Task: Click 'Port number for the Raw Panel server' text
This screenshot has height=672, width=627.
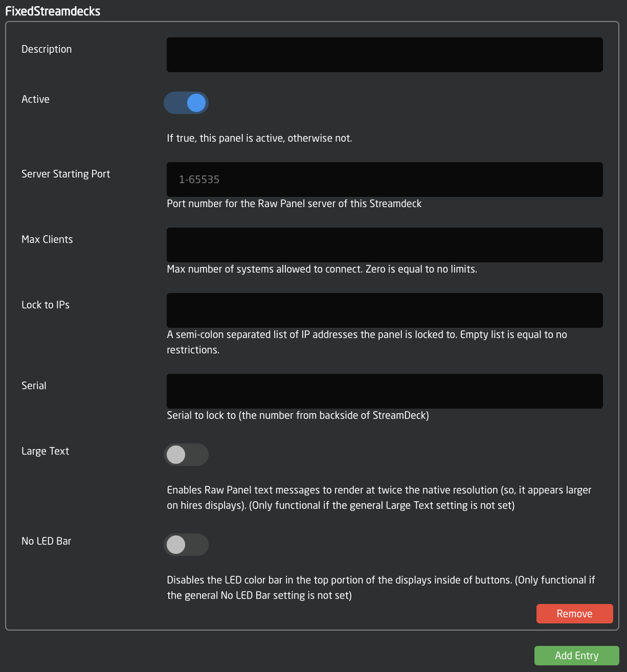Action: [294, 204]
